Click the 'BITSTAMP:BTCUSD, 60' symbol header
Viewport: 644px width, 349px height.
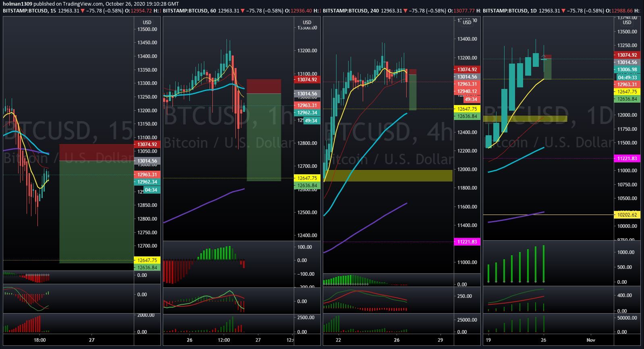(189, 11)
